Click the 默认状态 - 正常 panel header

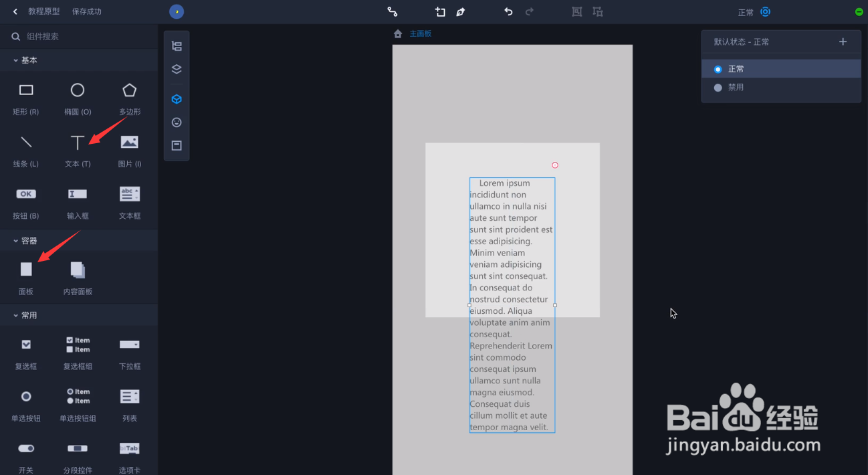point(741,41)
